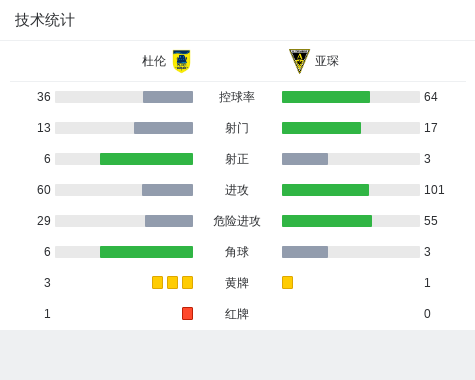Click the 控球率 stat label

237,97
